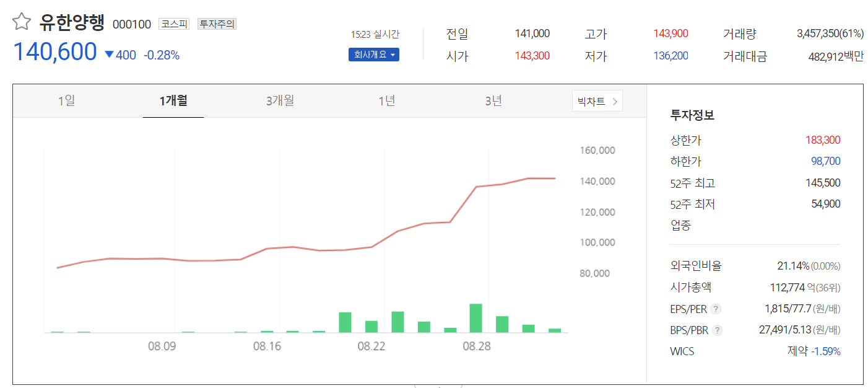
Task: Click the 160,000 price axis label
Action: pos(597,150)
